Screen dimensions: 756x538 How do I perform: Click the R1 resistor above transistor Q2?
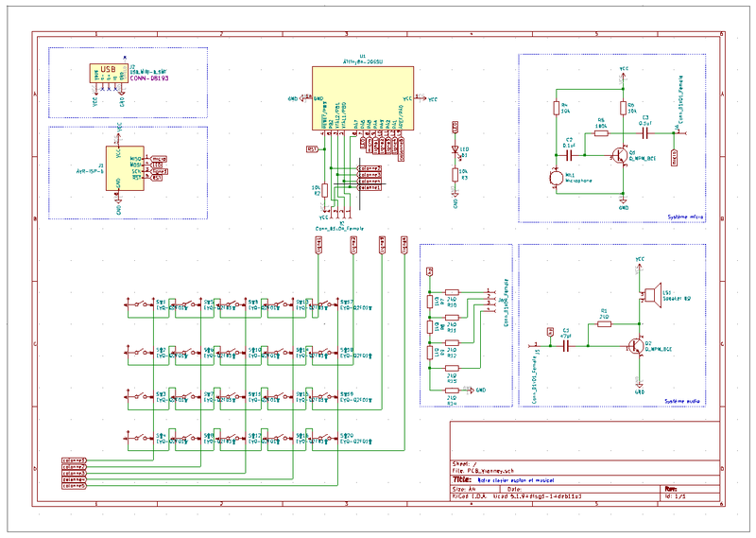point(604,322)
